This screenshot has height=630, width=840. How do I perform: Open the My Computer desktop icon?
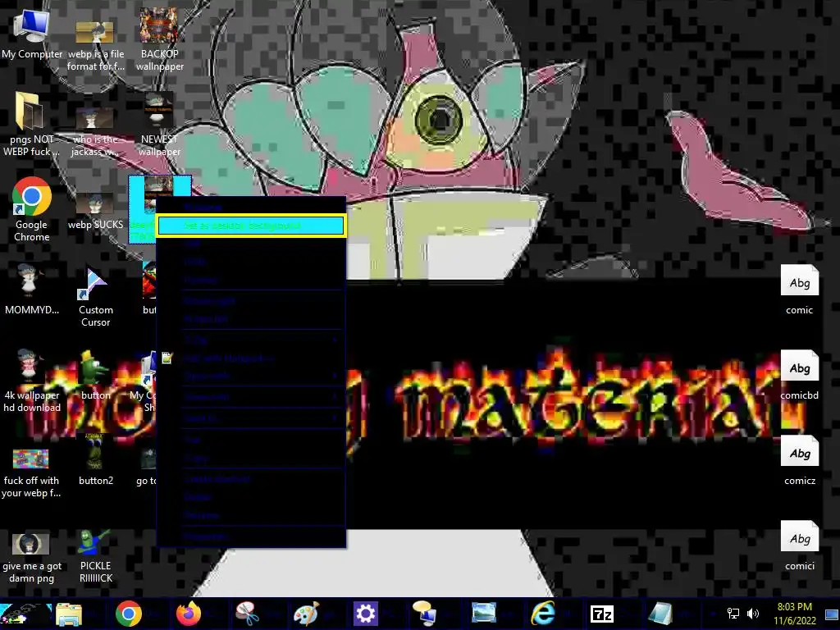point(32,33)
